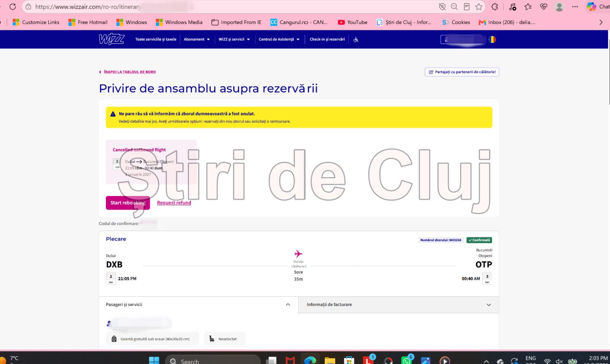The height and width of the screenshot is (364, 610).
Task: Click the browser address bar URL
Action: pos(88,7)
